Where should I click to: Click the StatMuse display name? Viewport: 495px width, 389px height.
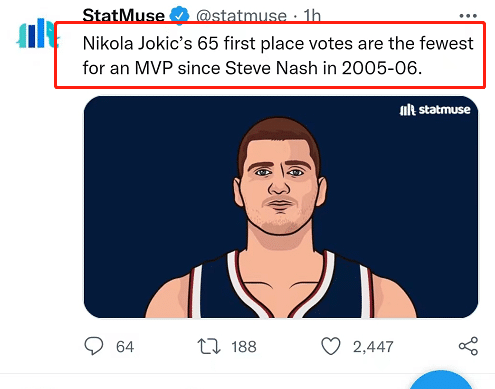click(124, 16)
